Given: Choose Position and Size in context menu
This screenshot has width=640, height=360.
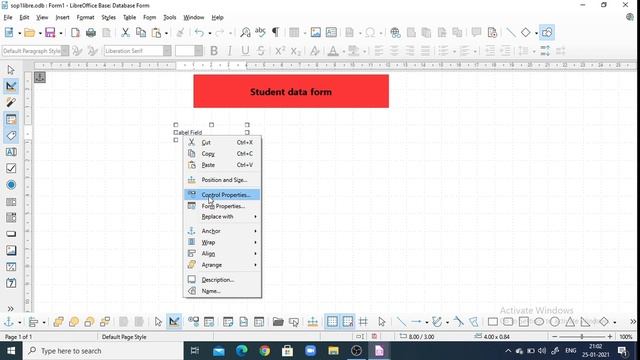Looking at the screenshot, I should click(222, 180).
